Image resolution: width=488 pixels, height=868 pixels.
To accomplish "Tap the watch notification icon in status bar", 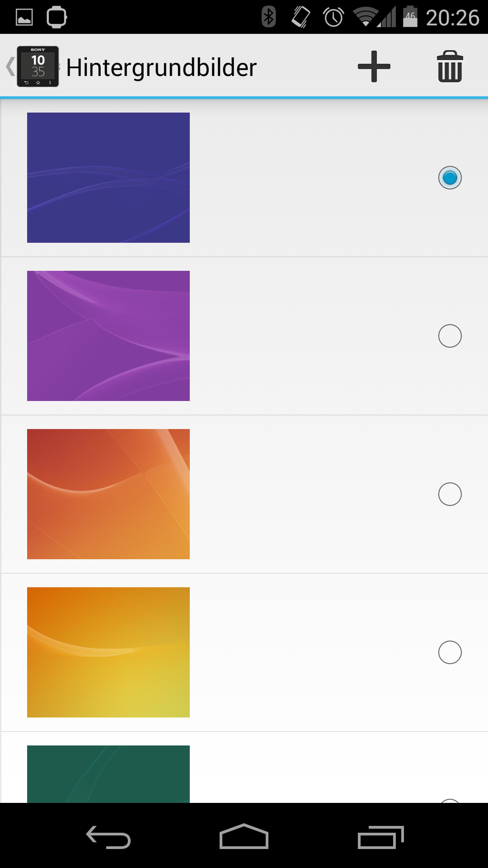I will click(56, 17).
